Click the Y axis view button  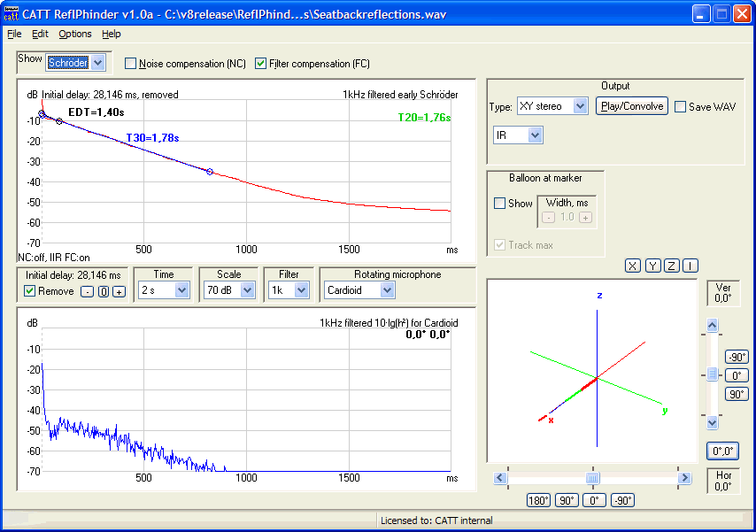652,266
